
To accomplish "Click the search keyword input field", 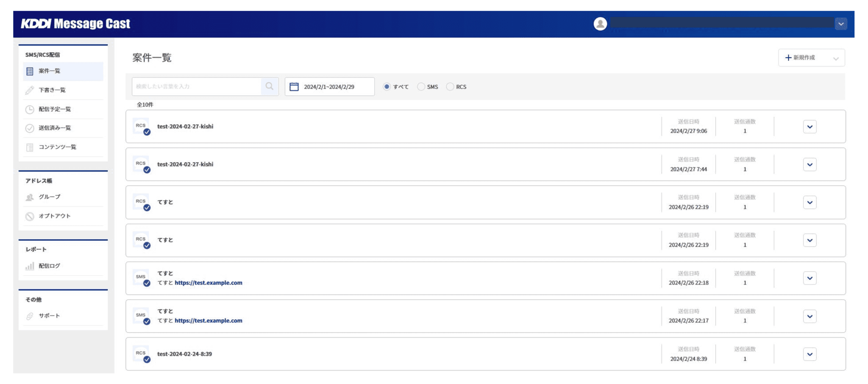I will click(197, 86).
